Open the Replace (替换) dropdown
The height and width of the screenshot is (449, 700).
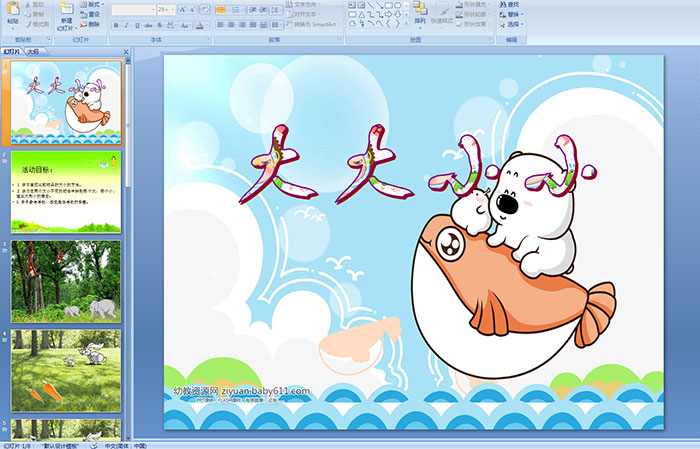click(512, 14)
